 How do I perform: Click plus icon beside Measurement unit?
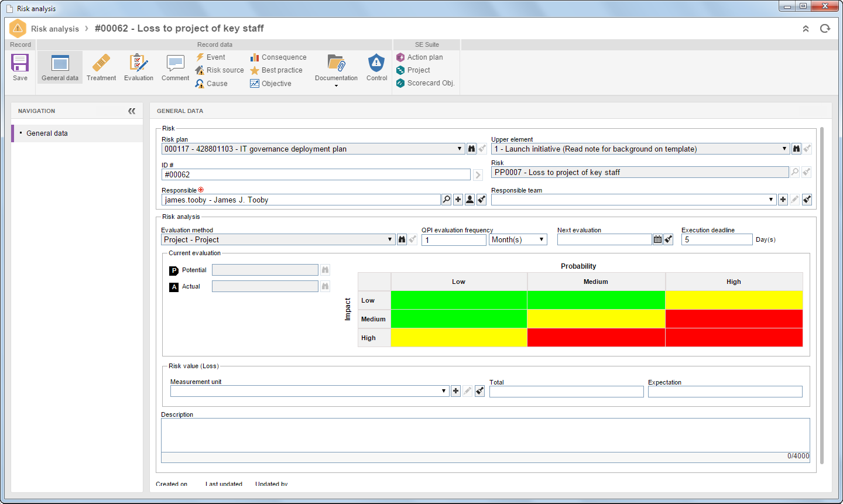[x=455, y=391]
